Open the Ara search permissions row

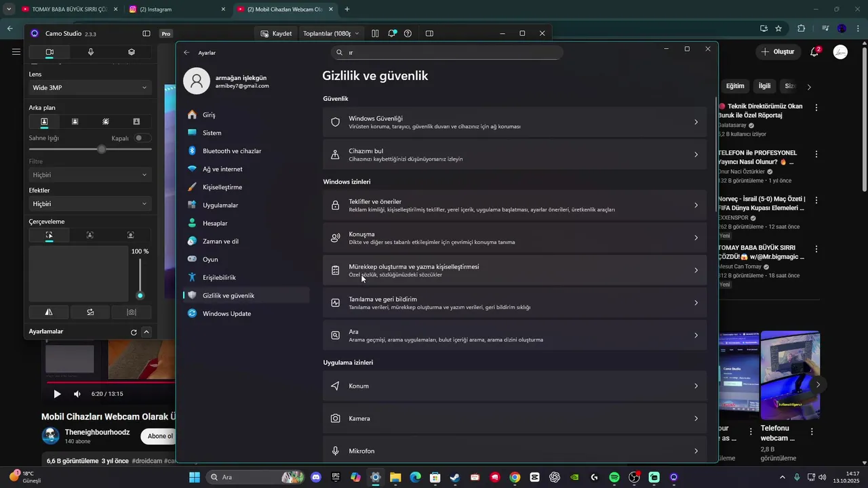(515, 335)
